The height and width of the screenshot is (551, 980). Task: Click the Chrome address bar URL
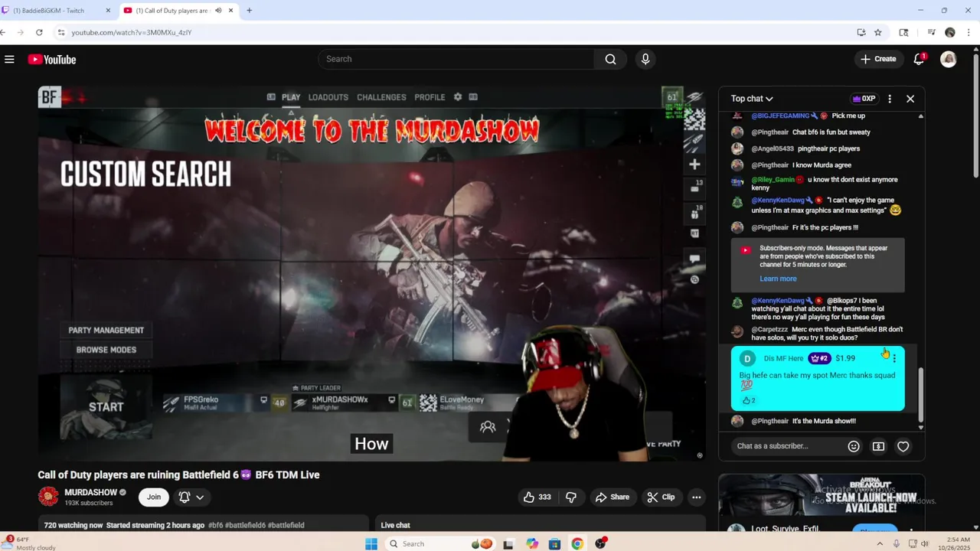click(132, 32)
